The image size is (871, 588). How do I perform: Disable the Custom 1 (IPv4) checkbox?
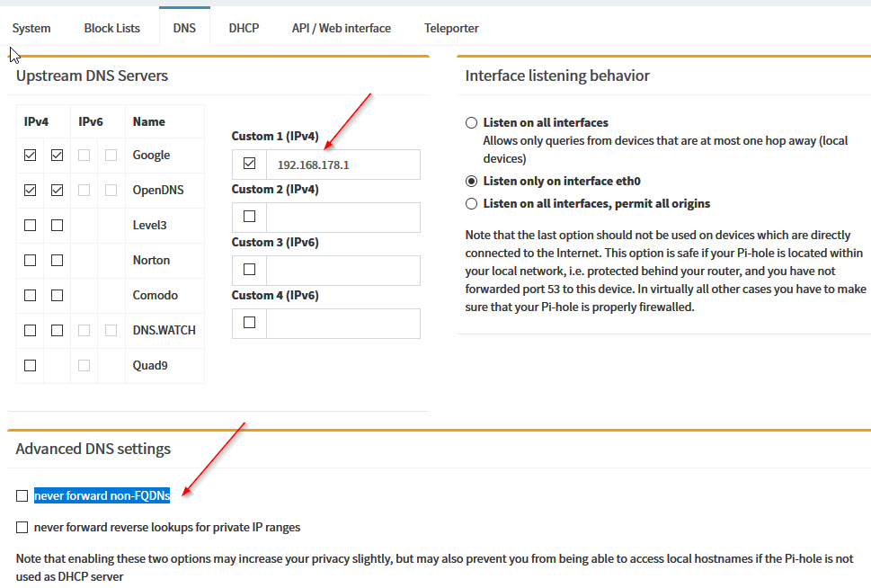point(250,165)
